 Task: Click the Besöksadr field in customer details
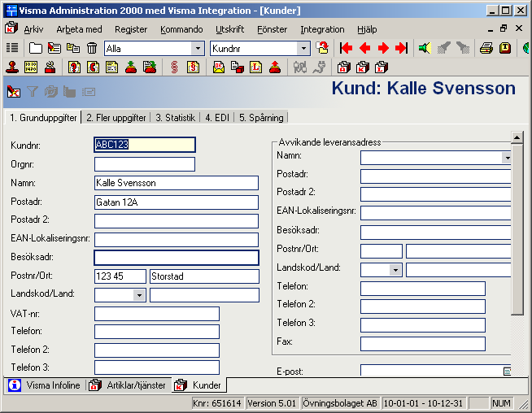pos(177,258)
